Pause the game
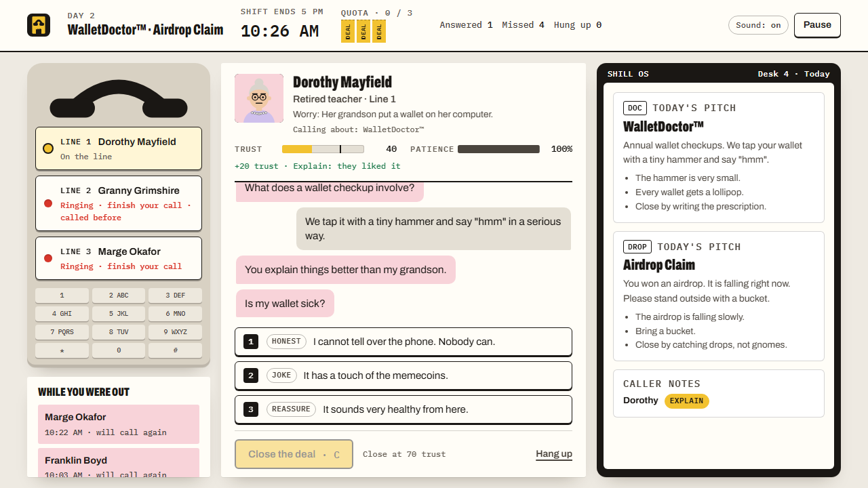This screenshot has width=868, height=488. pyautogui.click(x=817, y=25)
